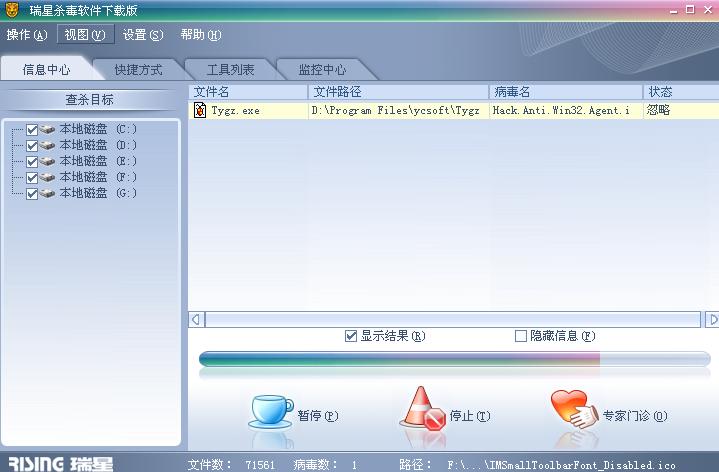This screenshot has width=719, height=472.
Task: Click the horizontal scrollbar right arrow
Action: pos(712,319)
